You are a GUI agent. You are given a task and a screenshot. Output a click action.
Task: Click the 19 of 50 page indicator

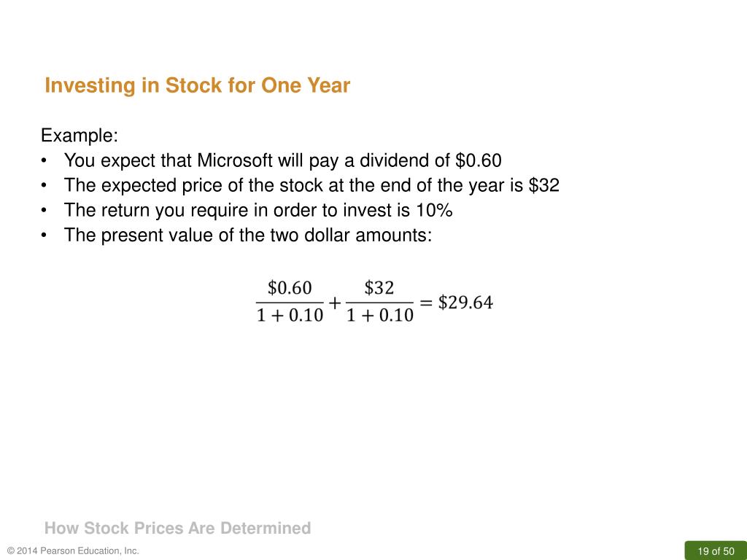pos(716,551)
